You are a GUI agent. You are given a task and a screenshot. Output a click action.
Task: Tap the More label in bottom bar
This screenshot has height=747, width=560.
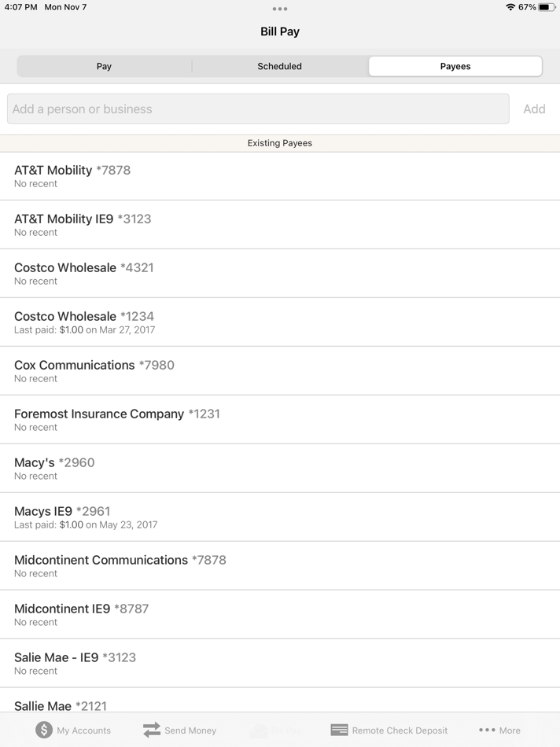(510, 730)
